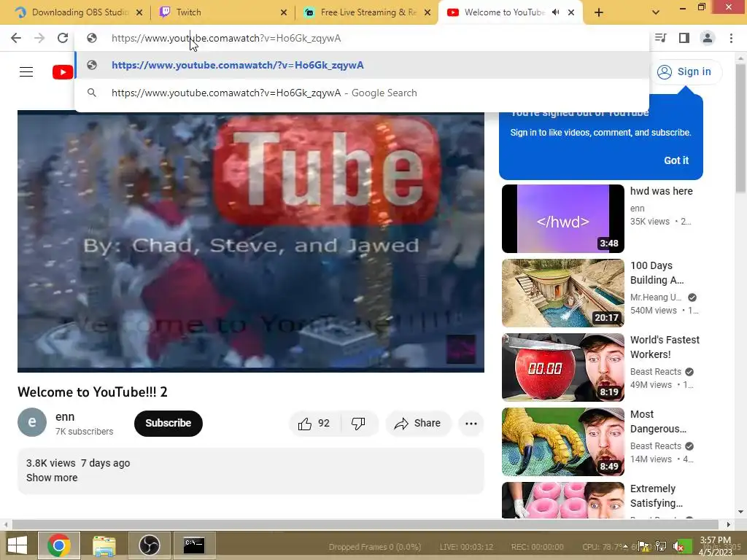The height and width of the screenshot is (560, 747).
Task: Click the 7K subscribers text
Action: tap(85, 432)
